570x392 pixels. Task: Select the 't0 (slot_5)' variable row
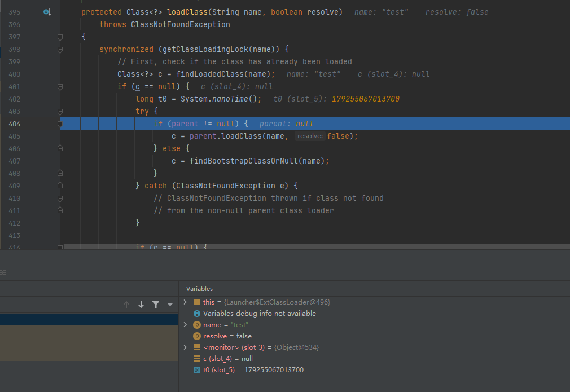374,370
